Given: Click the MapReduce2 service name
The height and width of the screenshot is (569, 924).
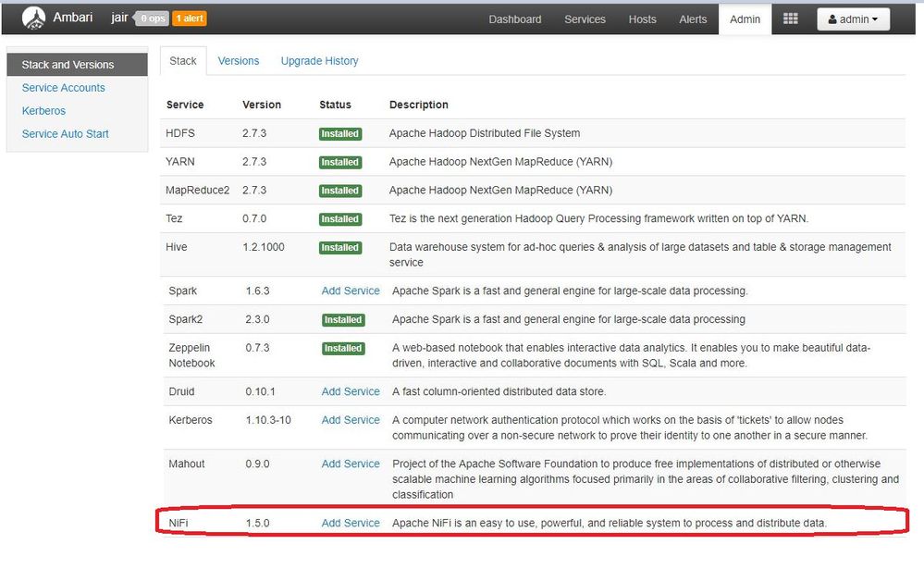Looking at the screenshot, I should click(x=197, y=190).
